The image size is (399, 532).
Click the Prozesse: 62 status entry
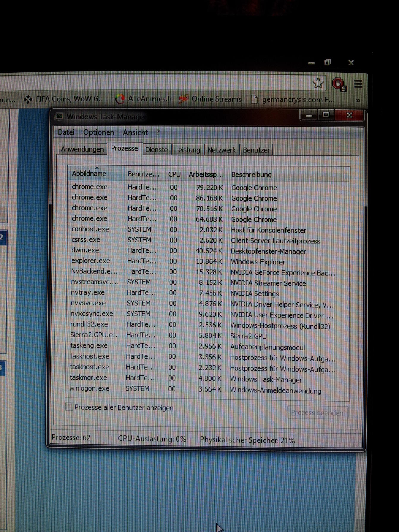tap(71, 438)
